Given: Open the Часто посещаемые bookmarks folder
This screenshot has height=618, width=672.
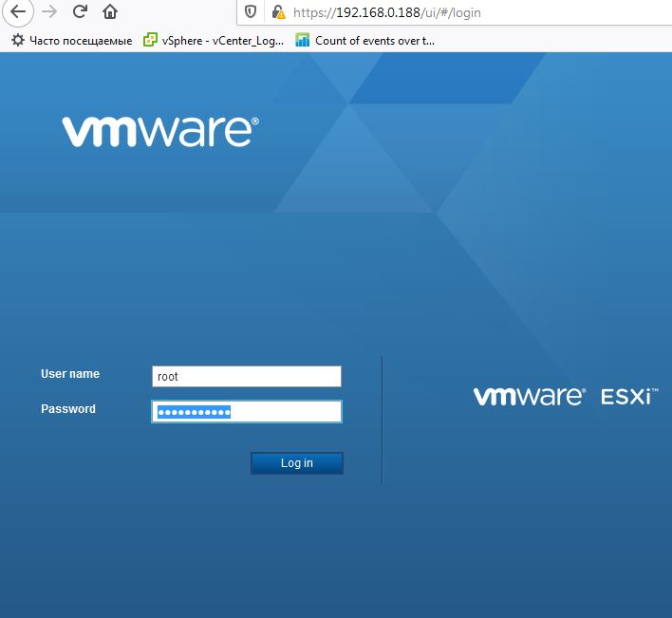Looking at the screenshot, I should (80, 40).
